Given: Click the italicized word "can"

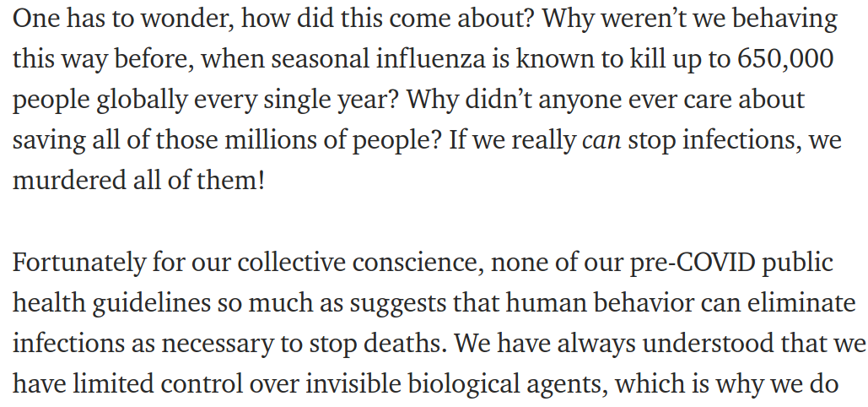Looking at the screenshot, I should (601, 143).
